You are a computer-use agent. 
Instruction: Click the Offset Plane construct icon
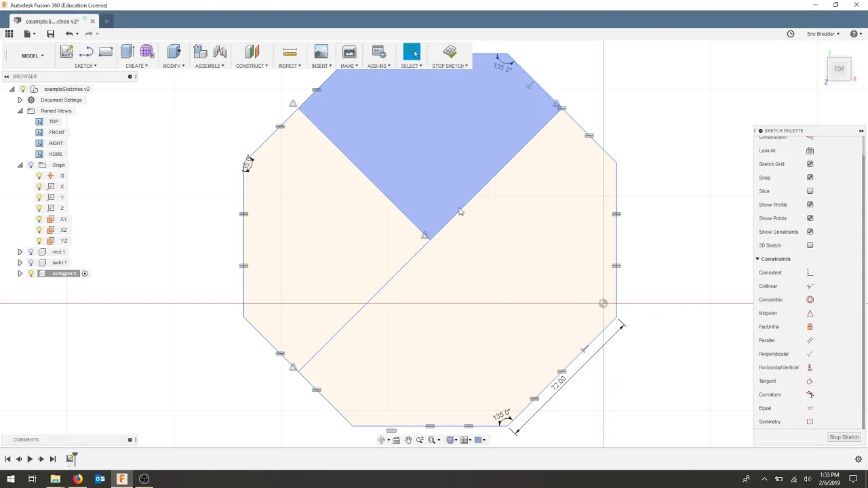click(x=252, y=52)
